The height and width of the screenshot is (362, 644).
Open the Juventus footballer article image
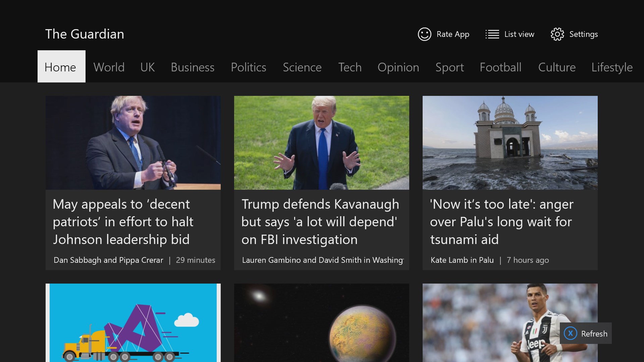[510, 323]
